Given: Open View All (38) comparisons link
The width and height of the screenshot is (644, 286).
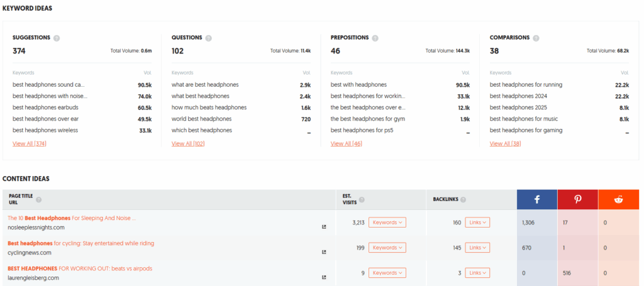Looking at the screenshot, I should [x=505, y=143].
